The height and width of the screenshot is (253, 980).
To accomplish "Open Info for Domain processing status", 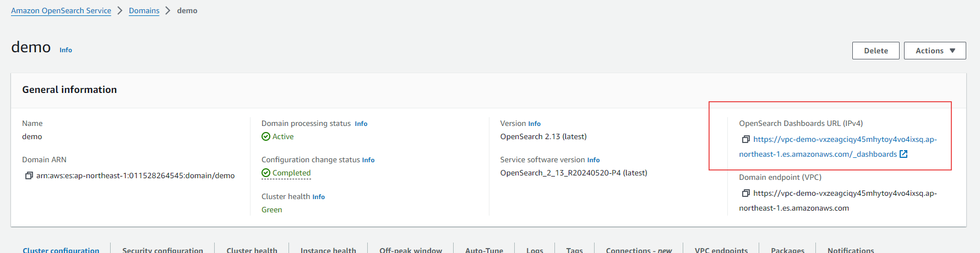I will 361,124.
